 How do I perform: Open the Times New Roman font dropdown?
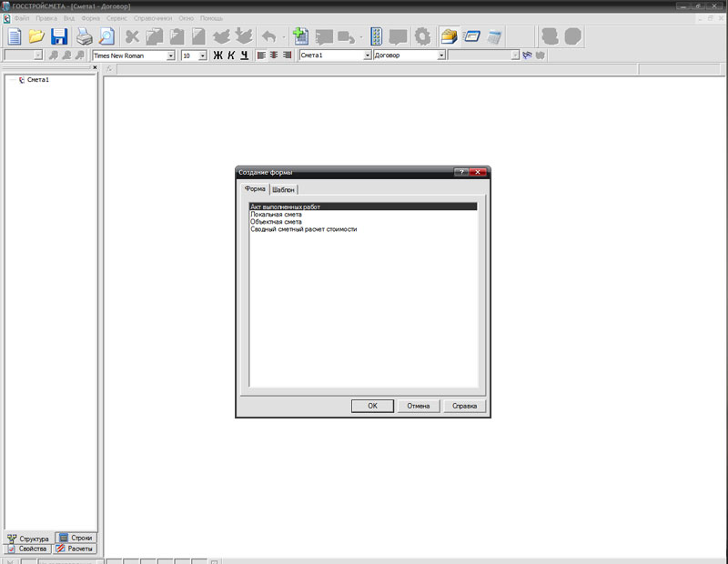170,55
